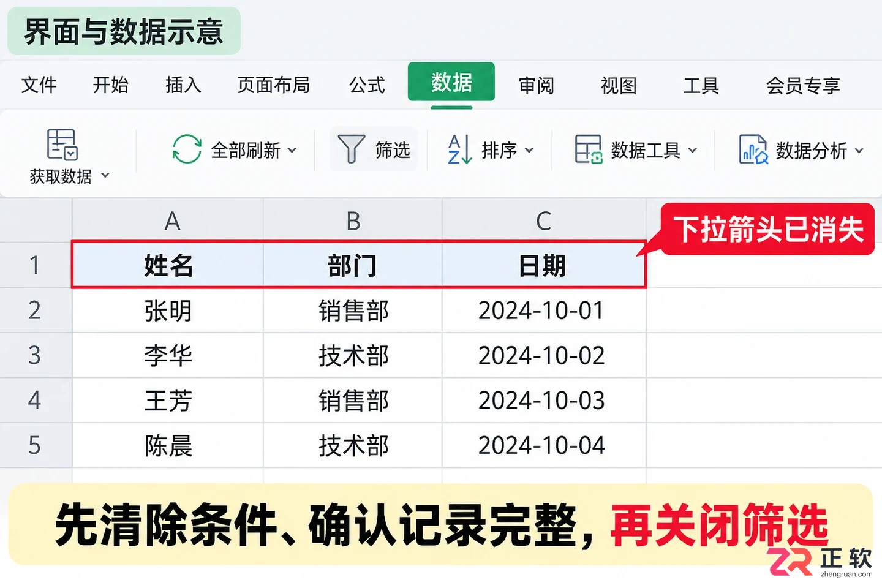Open the 数据分析 dropdown arrow
Screen dimensions: 882x588
pos(859,150)
